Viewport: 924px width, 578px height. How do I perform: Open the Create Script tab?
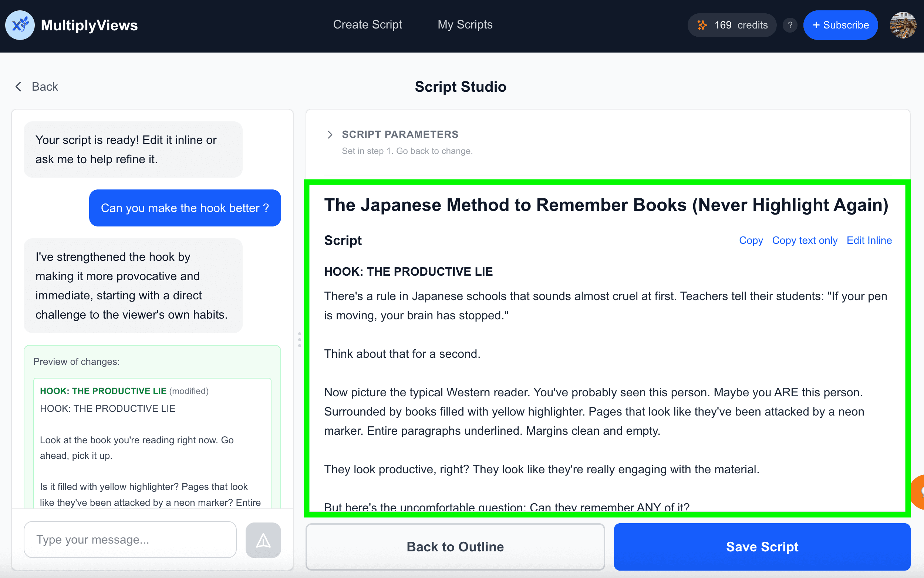[x=367, y=25]
